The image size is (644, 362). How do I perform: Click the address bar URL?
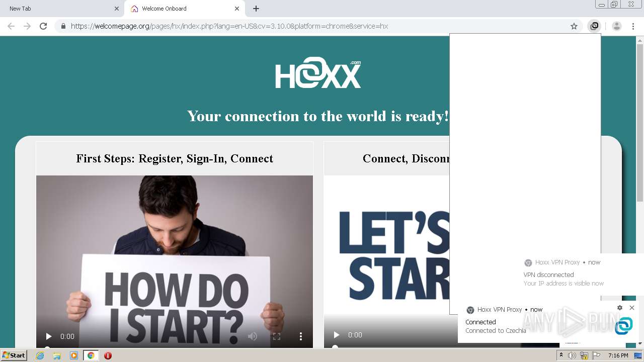coord(229,26)
